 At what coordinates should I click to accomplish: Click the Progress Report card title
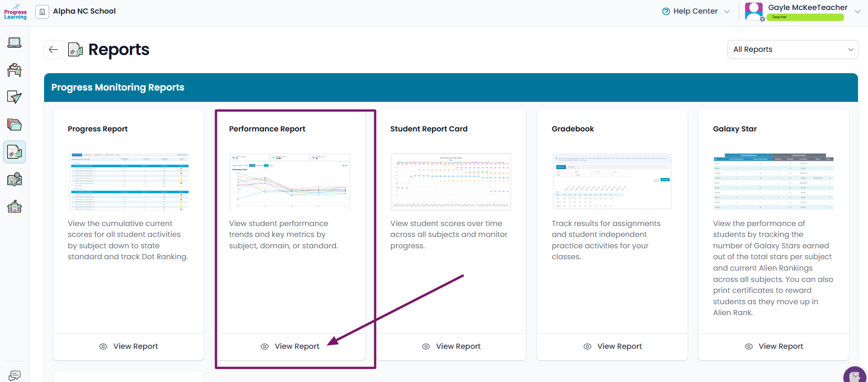point(98,129)
